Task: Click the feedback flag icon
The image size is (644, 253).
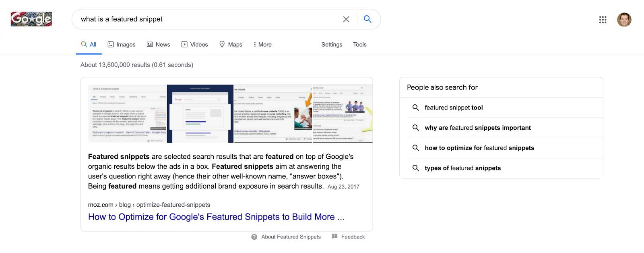Action: point(334,236)
